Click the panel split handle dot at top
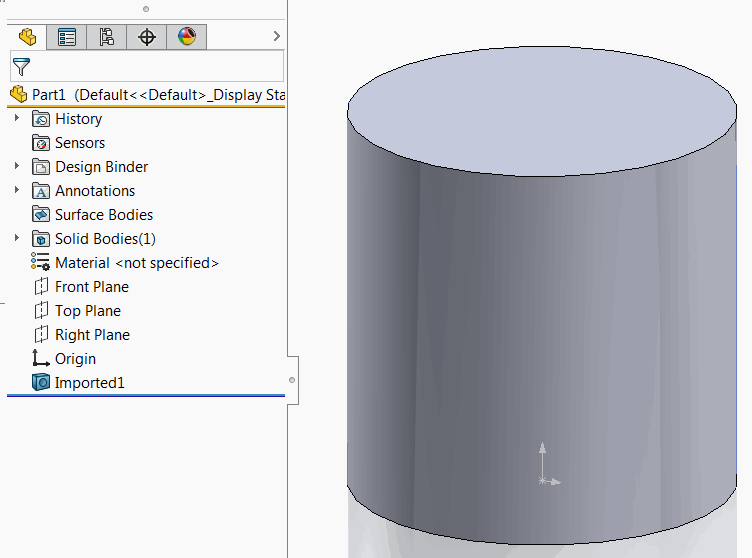The image size is (752, 558). pos(146,9)
